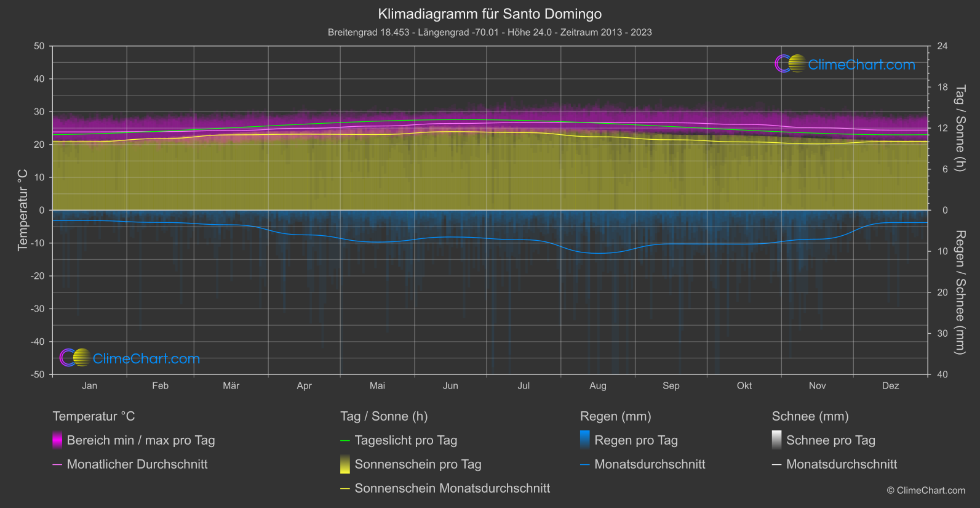The width and height of the screenshot is (980, 508).
Task: Click the 'Apr' month label on the axis
Action: coord(304,385)
